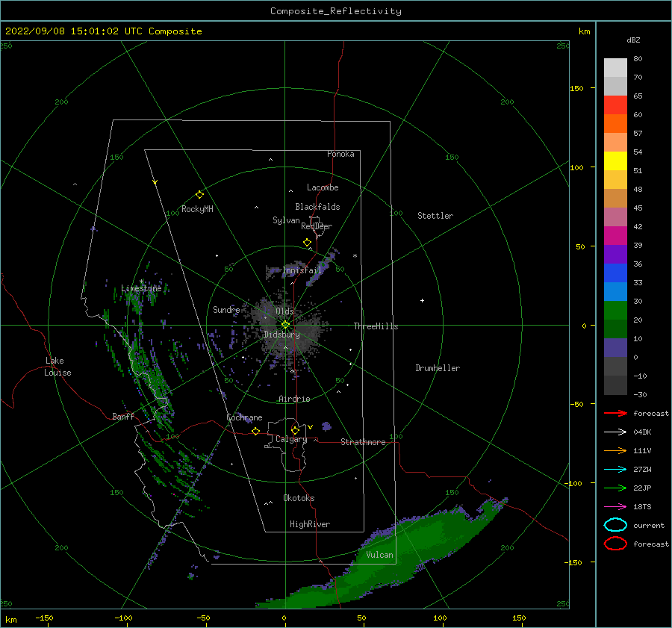Click the Banff label
Viewport: 672px width, 628px height.
click(x=123, y=416)
